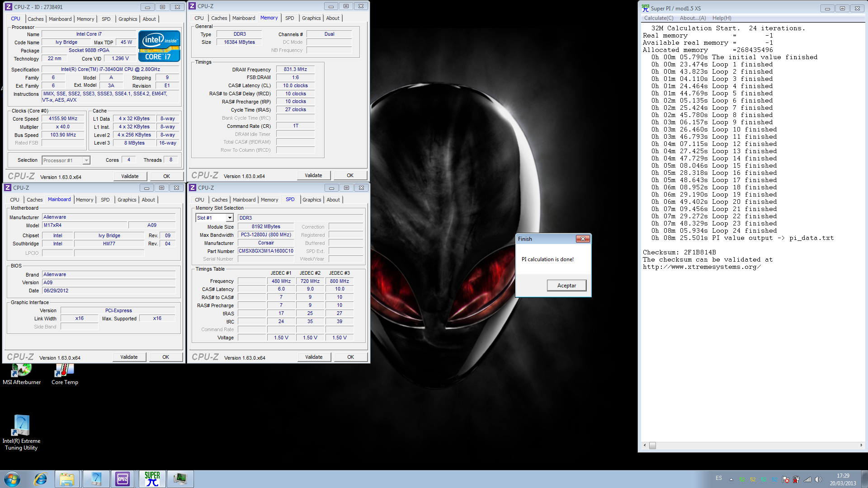Image resolution: width=868 pixels, height=488 pixels.
Task: Open Mainboard tab in the SPD window
Action: pos(244,200)
